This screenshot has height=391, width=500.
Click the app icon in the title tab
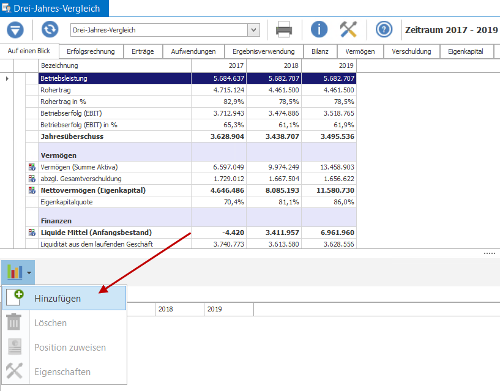(6, 8)
